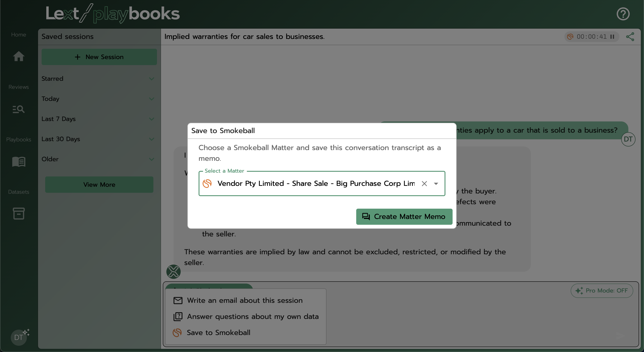Viewport: 644px width, 352px height.
Task: Click the share icon in session header
Action: (630, 36)
